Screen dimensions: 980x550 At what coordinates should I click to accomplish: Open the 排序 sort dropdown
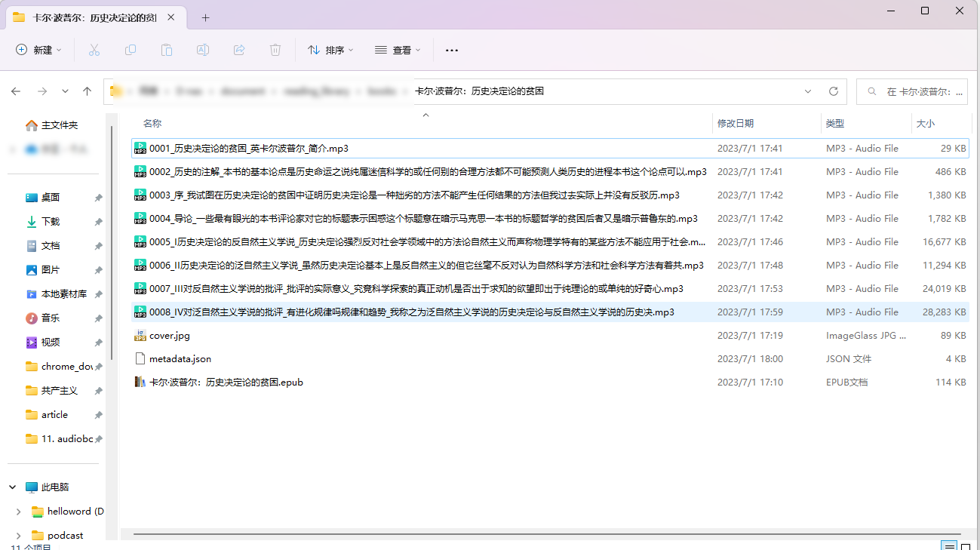pos(330,50)
